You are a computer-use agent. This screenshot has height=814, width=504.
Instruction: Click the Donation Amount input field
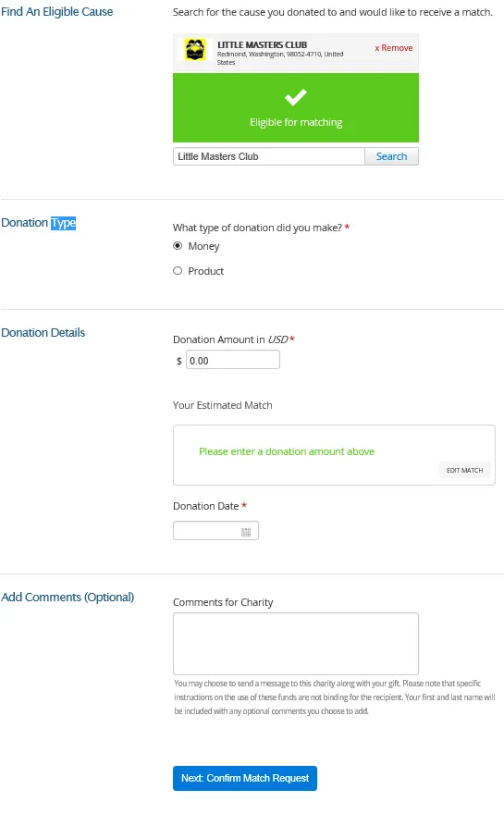tap(233, 360)
